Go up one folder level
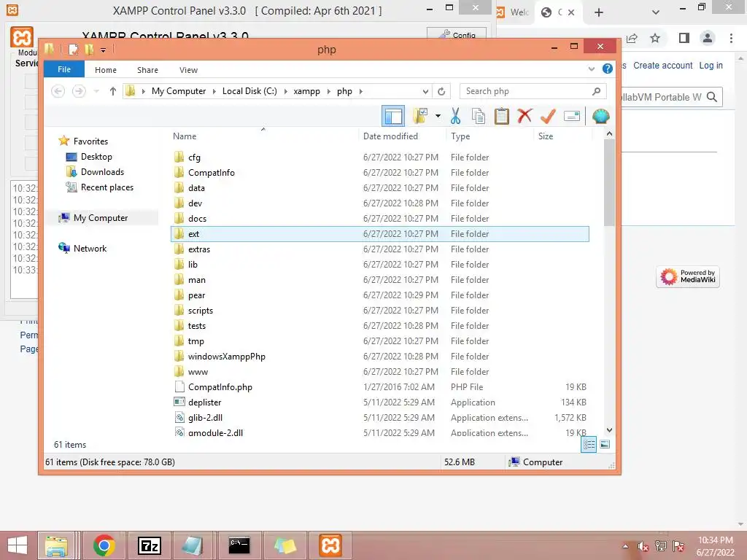The height and width of the screenshot is (560, 747). [x=113, y=91]
